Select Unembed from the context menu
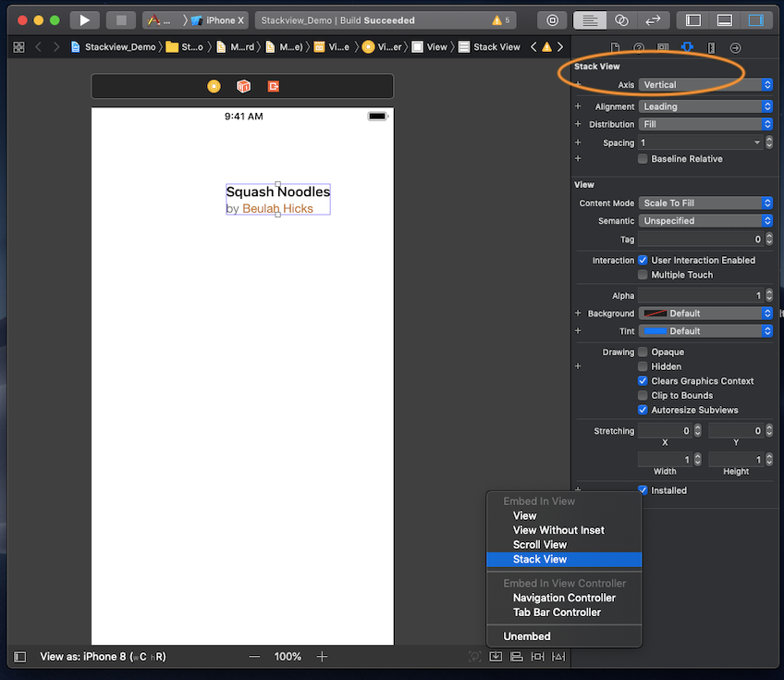 point(528,636)
